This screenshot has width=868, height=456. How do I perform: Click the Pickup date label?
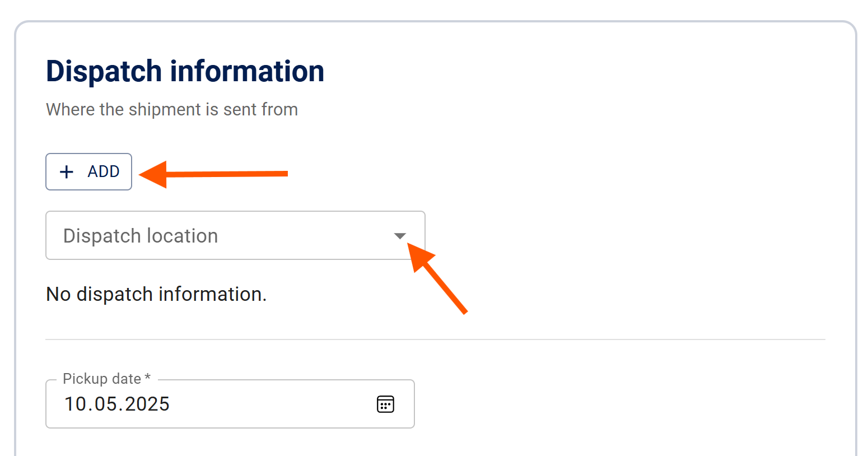(101, 379)
